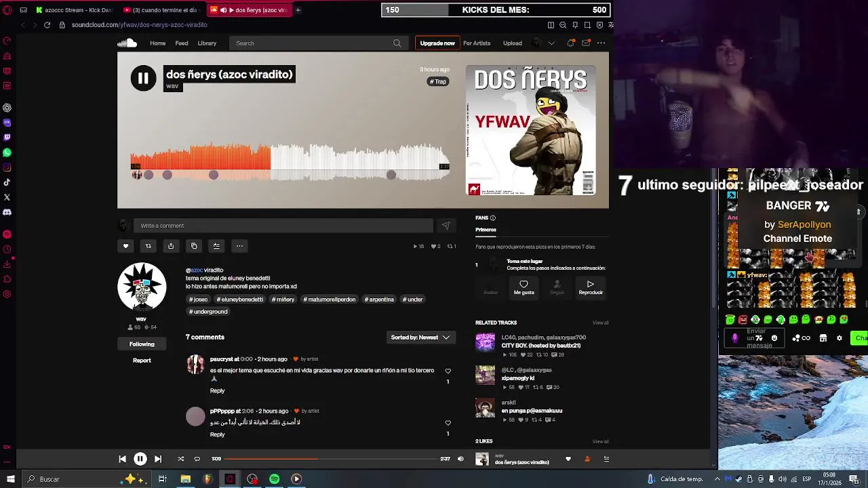The image size is (868, 488).
Task: Toggle the Following button under wav avatar
Action: [142, 344]
